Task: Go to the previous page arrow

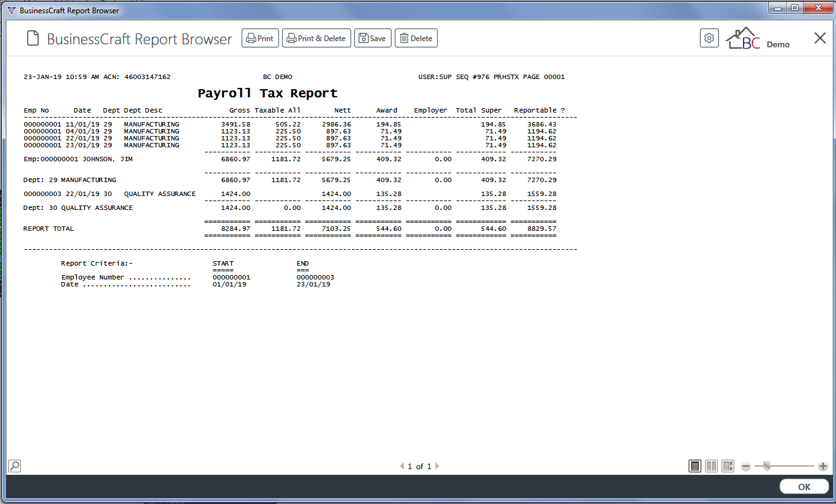Action: [x=401, y=466]
